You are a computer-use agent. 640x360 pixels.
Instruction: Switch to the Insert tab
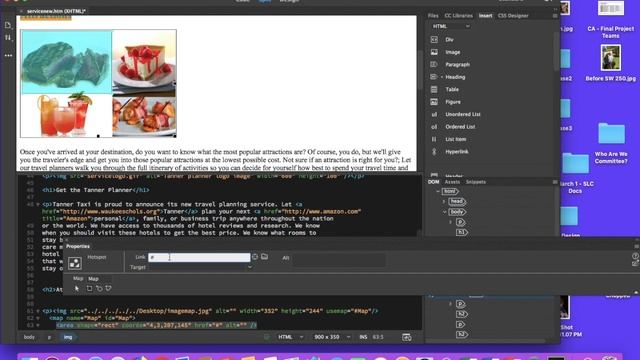pos(485,16)
